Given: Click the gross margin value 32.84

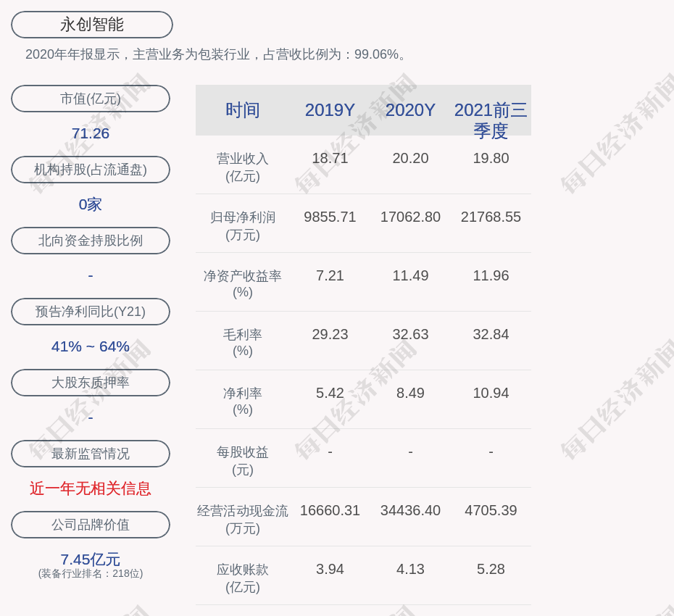Looking at the screenshot, I should (491, 334).
